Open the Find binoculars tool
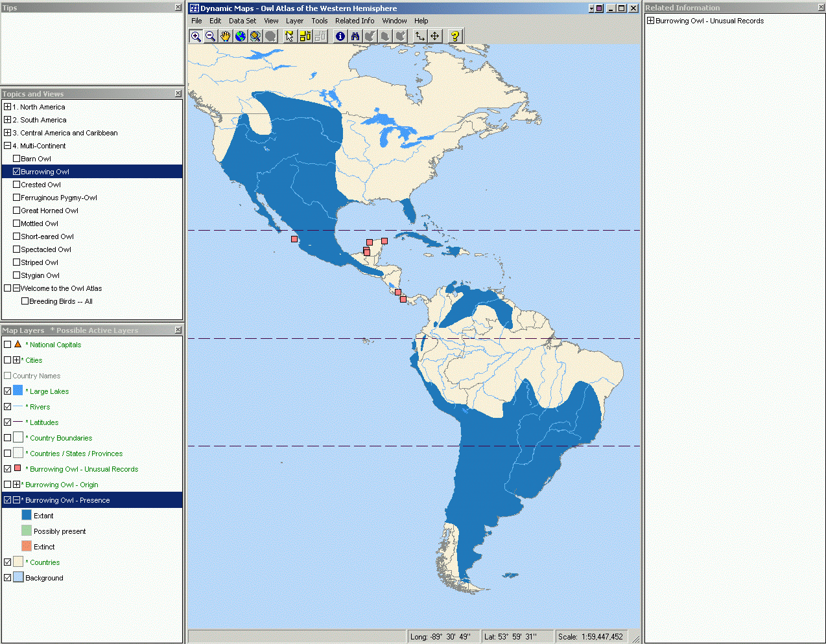 pyautogui.click(x=355, y=36)
